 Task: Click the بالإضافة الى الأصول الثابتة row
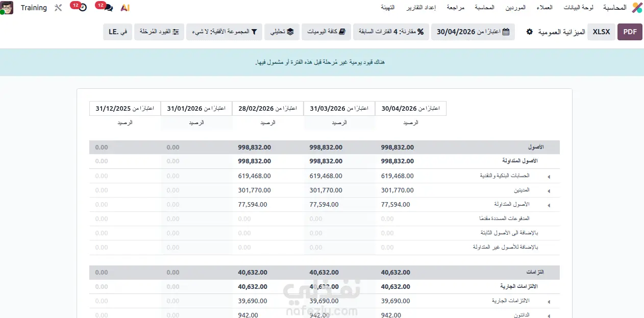pos(325,233)
